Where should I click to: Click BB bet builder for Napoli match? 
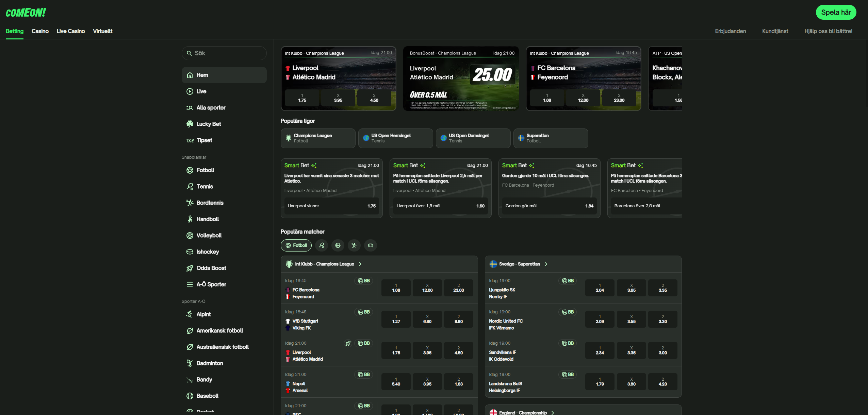coord(364,375)
